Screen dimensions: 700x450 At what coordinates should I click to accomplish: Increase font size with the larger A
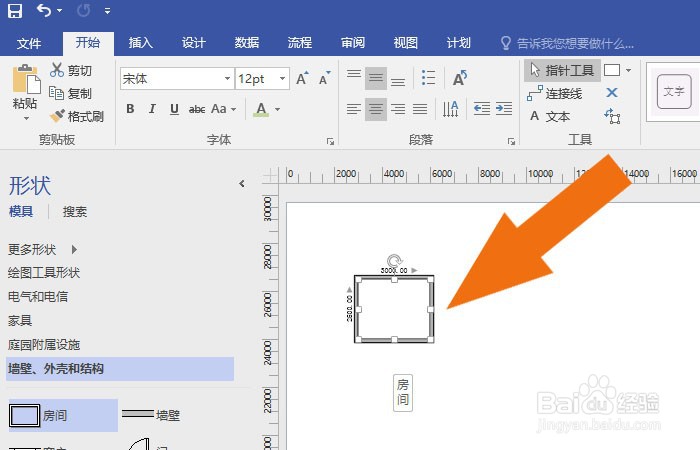click(302, 79)
